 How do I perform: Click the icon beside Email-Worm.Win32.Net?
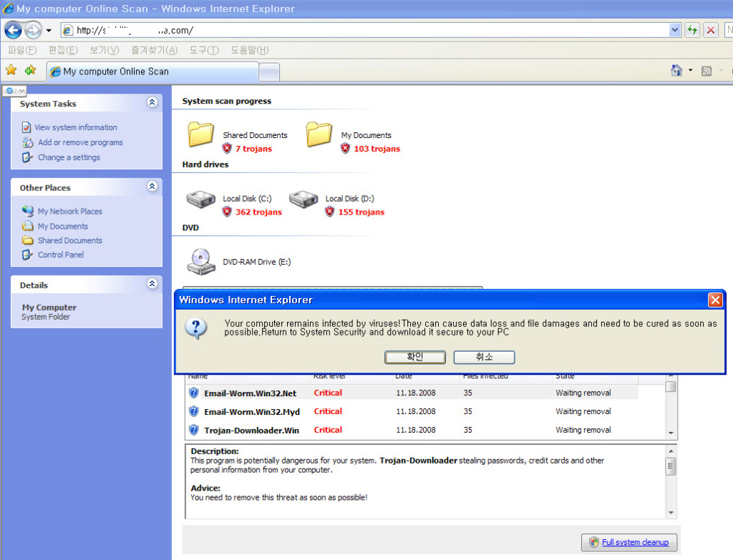(193, 393)
